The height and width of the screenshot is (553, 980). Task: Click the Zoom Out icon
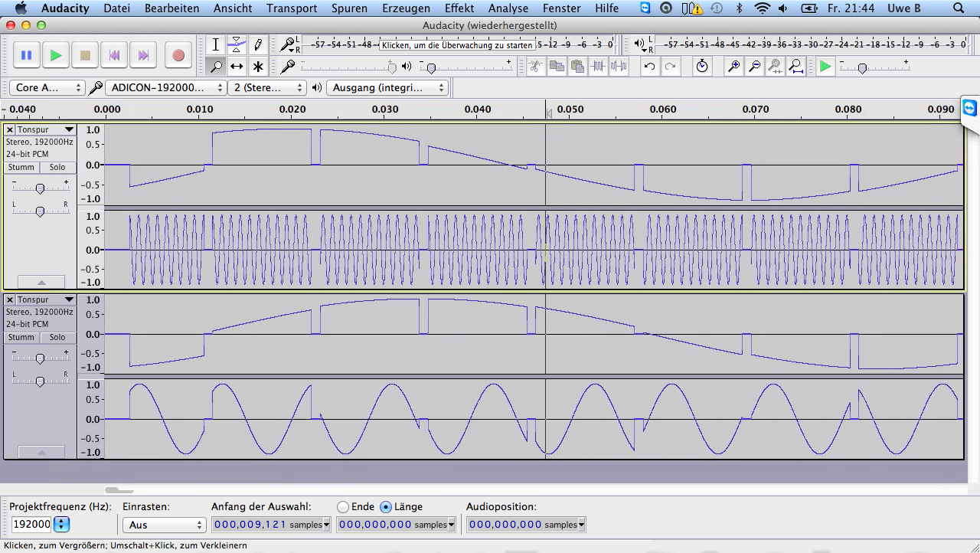pos(754,66)
